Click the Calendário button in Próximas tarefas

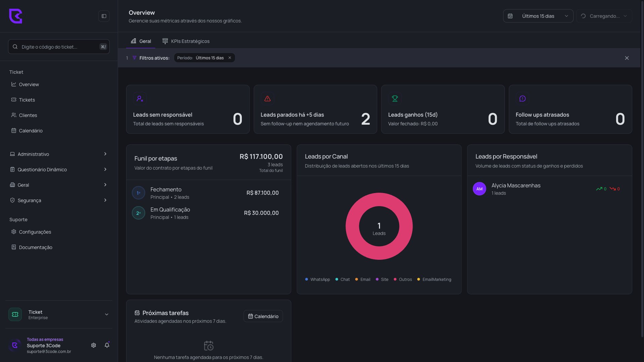tap(263, 316)
